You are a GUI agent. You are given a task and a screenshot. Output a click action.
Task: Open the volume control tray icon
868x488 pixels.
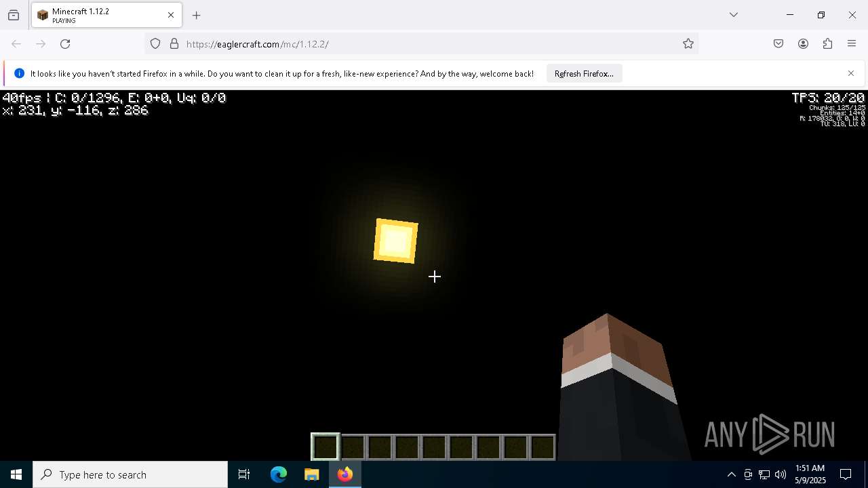click(781, 474)
